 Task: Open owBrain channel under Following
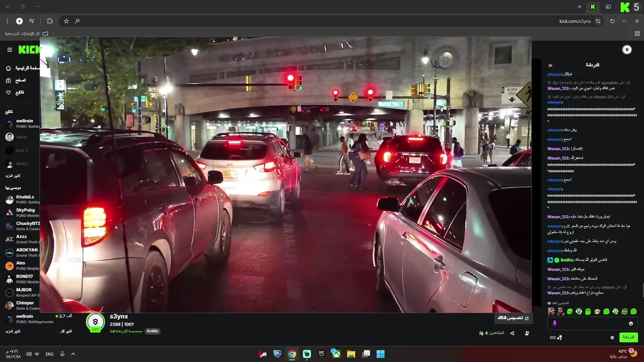pos(23,124)
